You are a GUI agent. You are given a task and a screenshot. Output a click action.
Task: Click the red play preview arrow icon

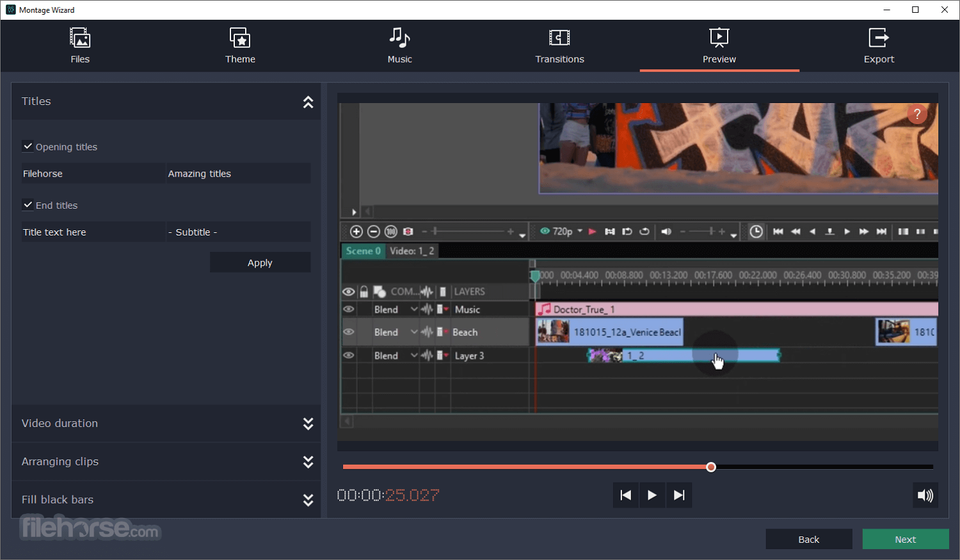(x=593, y=232)
